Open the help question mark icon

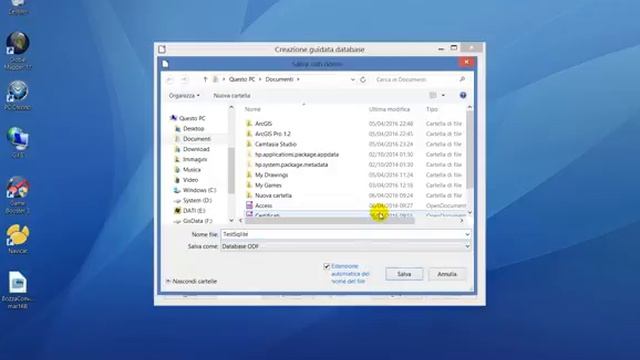point(463,95)
